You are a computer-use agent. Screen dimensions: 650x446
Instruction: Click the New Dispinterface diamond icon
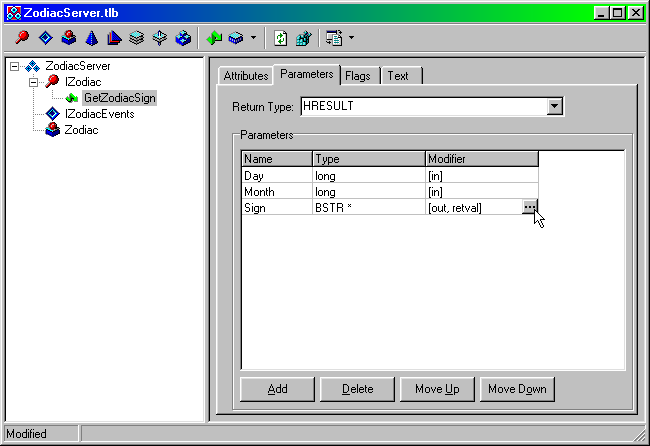pos(45,39)
